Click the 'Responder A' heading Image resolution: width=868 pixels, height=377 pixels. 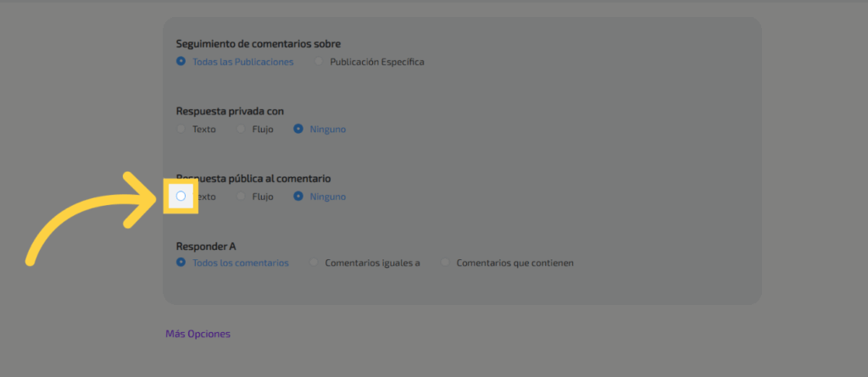[x=206, y=247]
